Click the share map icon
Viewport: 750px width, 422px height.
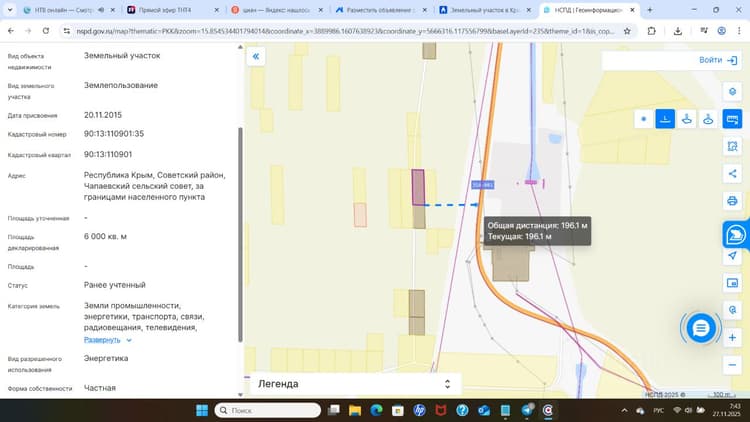(x=732, y=174)
